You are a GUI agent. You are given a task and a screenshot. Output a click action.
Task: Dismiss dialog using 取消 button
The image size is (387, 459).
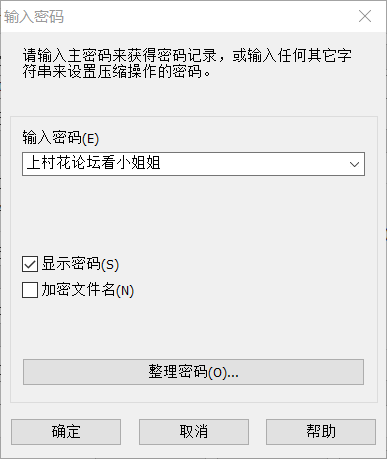pyautogui.click(x=194, y=432)
